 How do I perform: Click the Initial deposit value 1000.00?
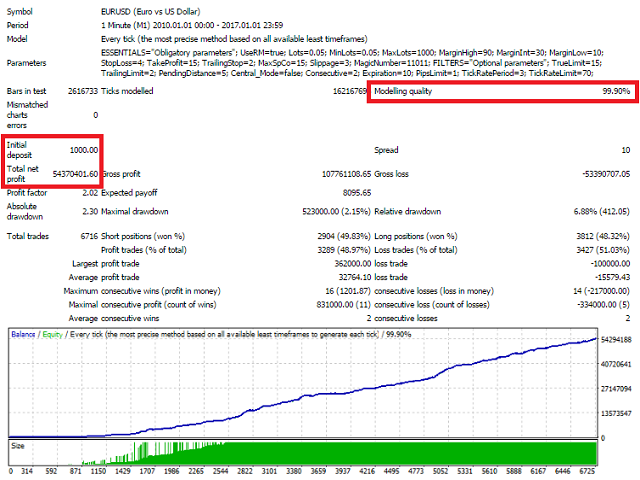[x=84, y=150]
